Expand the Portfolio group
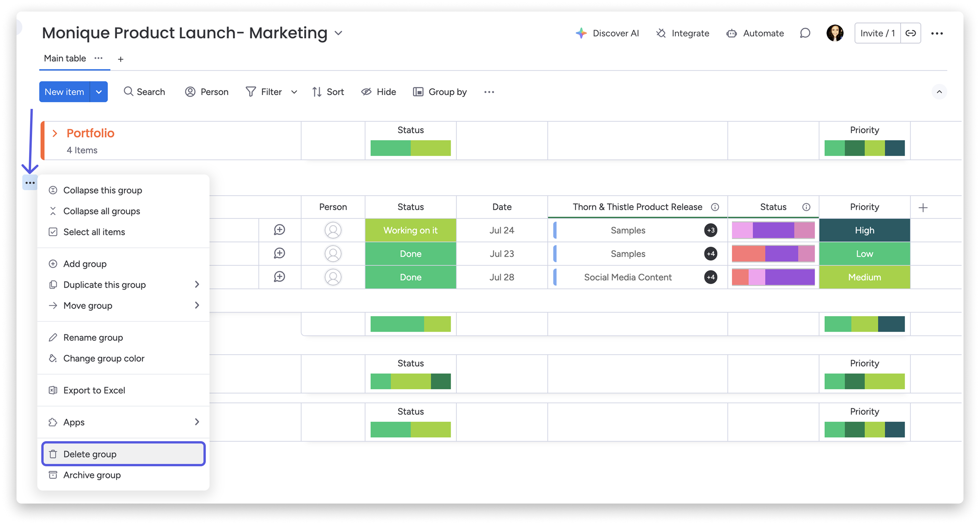This screenshot has width=980, height=525. (55, 133)
